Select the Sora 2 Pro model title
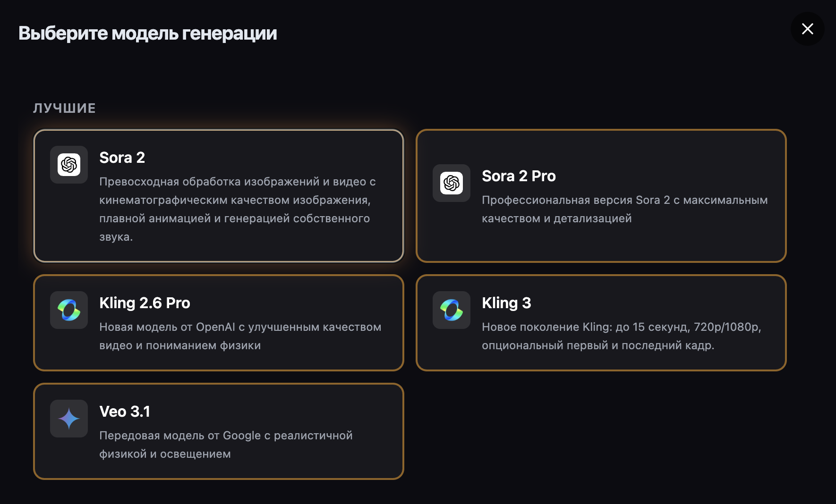836x504 pixels. [x=519, y=176]
